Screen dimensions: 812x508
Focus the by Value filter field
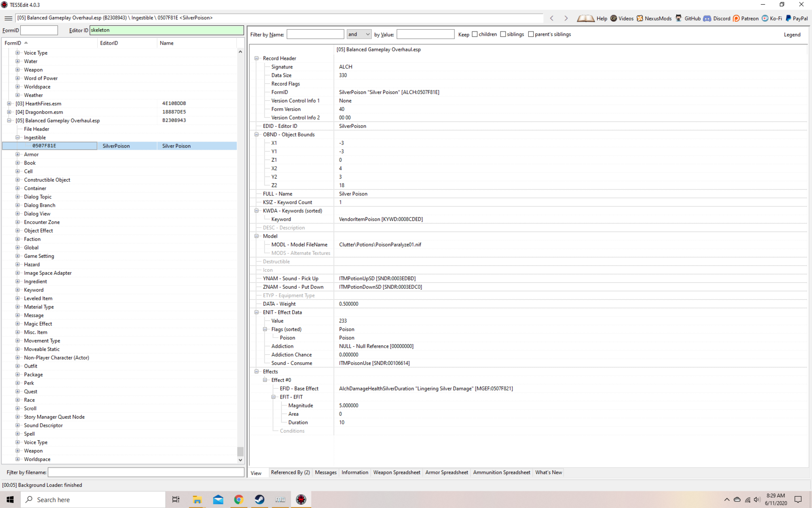pyautogui.click(x=425, y=34)
